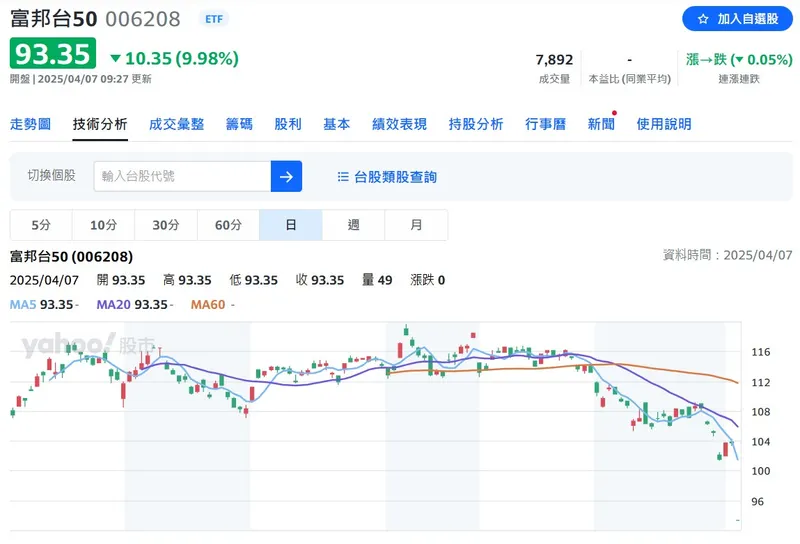Click the MA60 orange legend label

(x=209, y=304)
